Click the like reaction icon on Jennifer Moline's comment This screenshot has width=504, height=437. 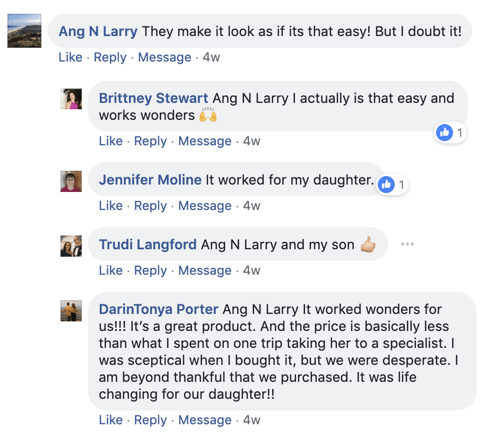(387, 185)
